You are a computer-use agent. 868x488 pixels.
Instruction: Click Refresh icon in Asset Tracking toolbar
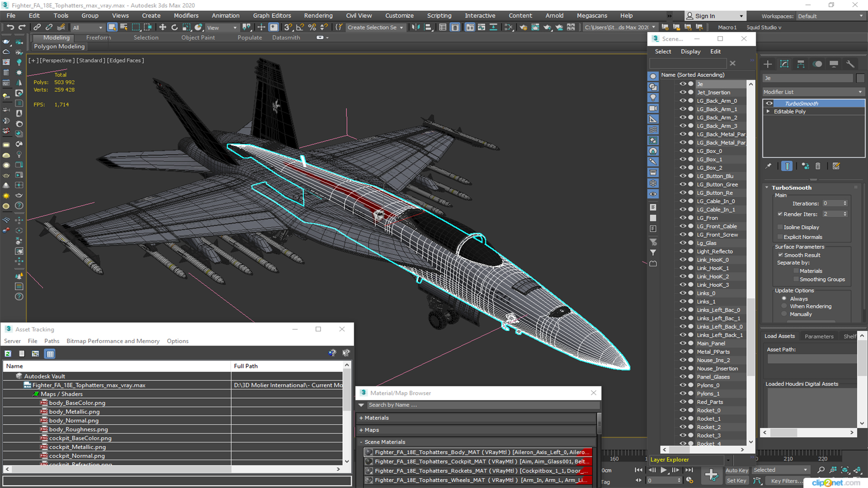pyautogui.click(x=8, y=354)
